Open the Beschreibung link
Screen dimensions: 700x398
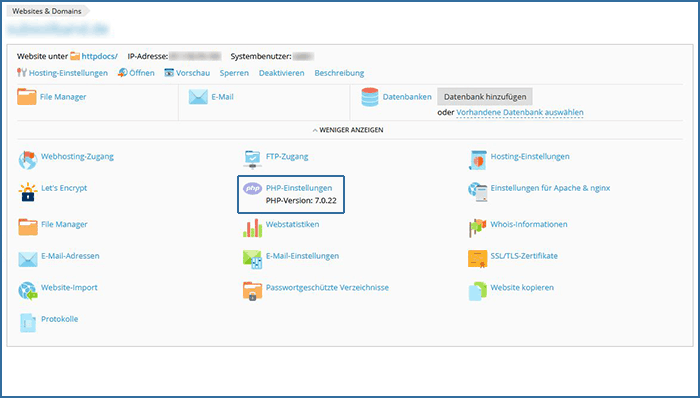point(339,73)
